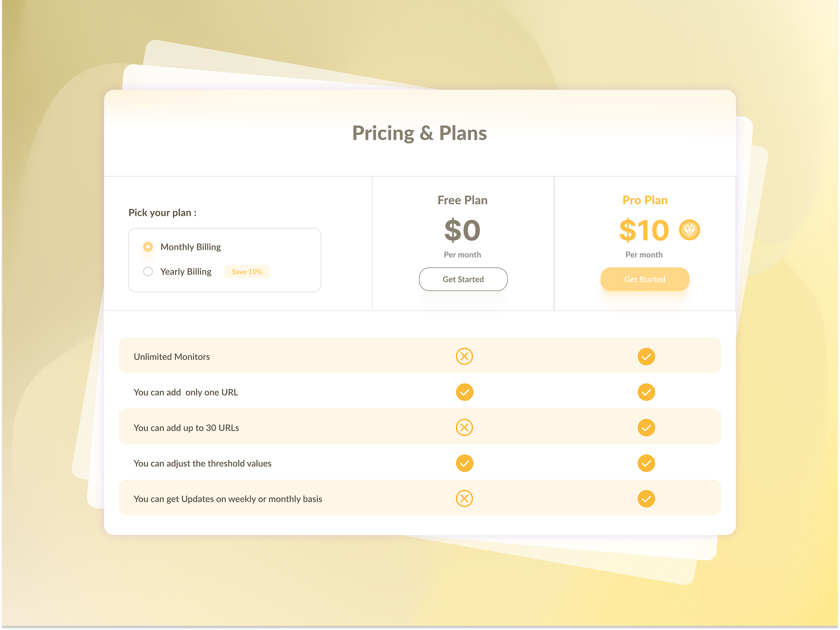Click the Free Plan cross icon for 30 URLs

[x=464, y=427]
